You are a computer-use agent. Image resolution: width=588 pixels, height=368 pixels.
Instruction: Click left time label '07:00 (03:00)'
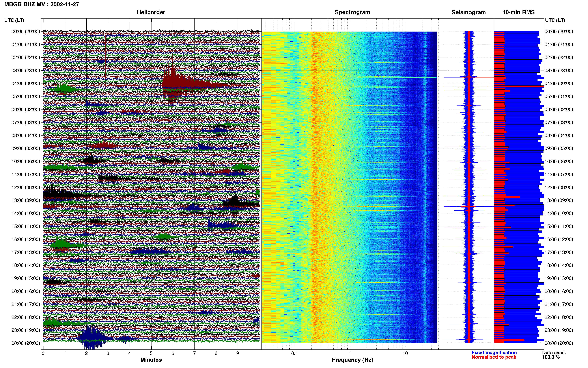pos(26,122)
